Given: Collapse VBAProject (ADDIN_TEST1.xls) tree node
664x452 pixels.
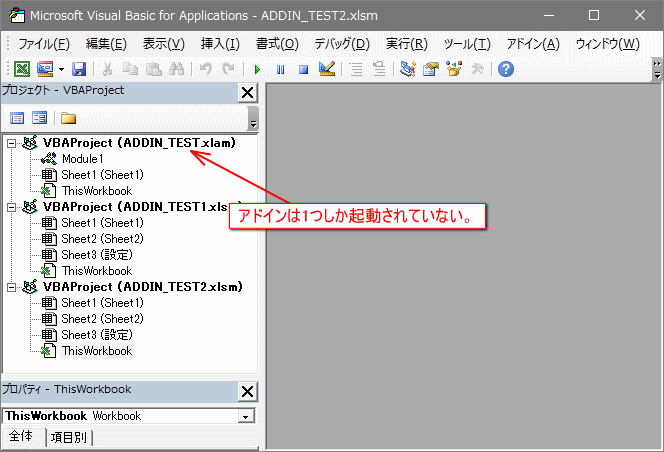Looking at the screenshot, I should [x=11, y=207].
